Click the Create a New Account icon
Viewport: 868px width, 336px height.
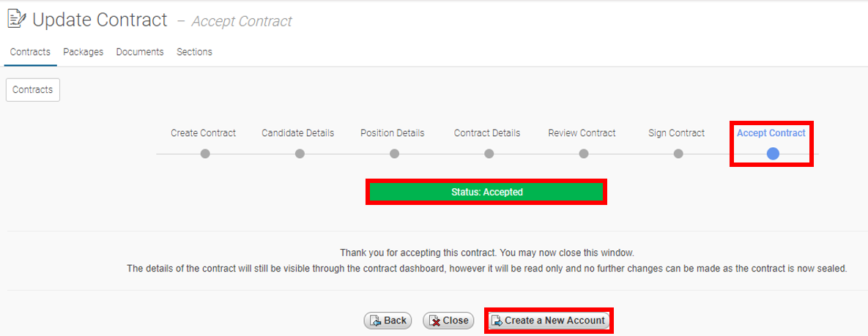coord(497,321)
